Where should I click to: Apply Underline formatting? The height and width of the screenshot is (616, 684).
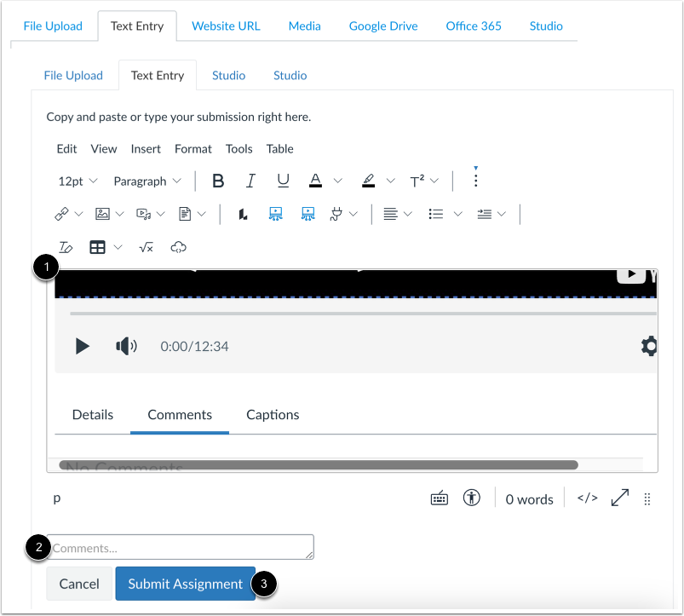tap(283, 181)
